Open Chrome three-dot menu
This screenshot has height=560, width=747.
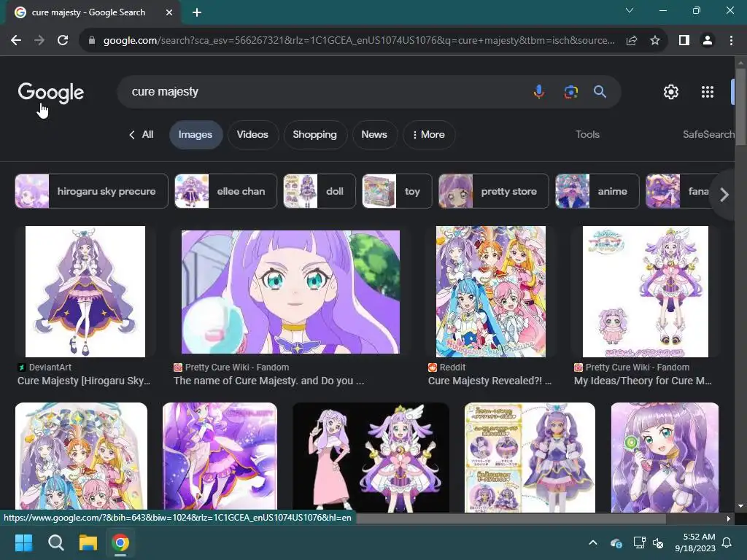point(731,41)
